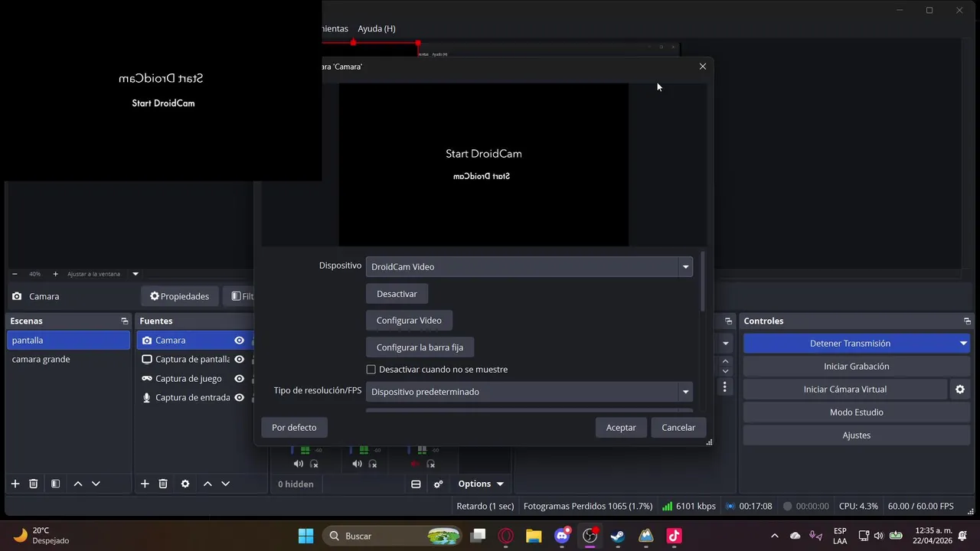Open the three-dot menu beside the Controles dock
This screenshot has height=551, width=980.
coord(725,387)
